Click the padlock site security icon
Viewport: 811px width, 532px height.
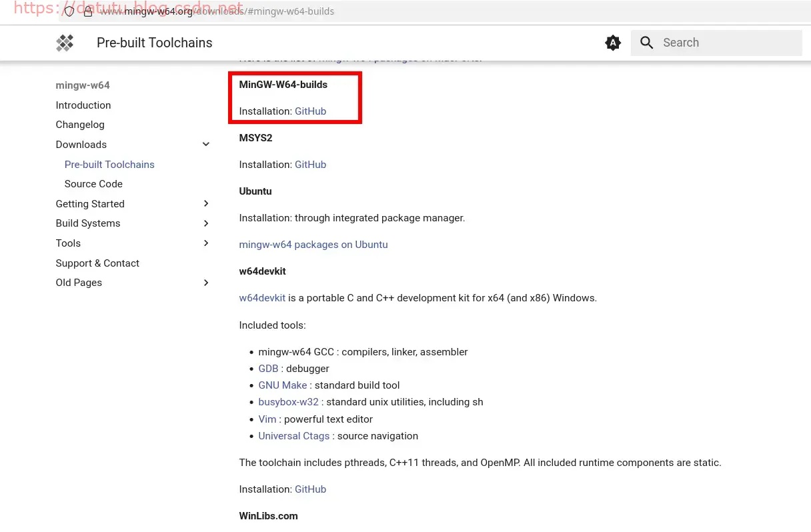(88, 11)
